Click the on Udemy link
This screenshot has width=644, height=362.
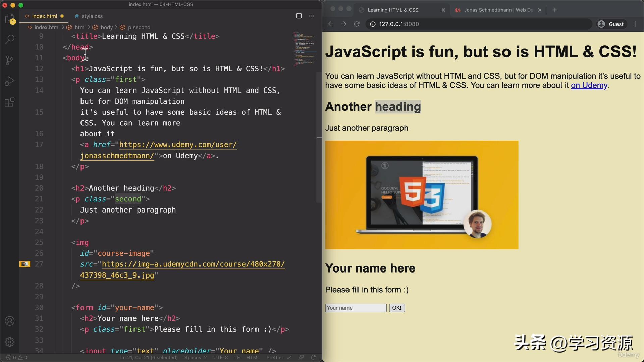point(589,85)
